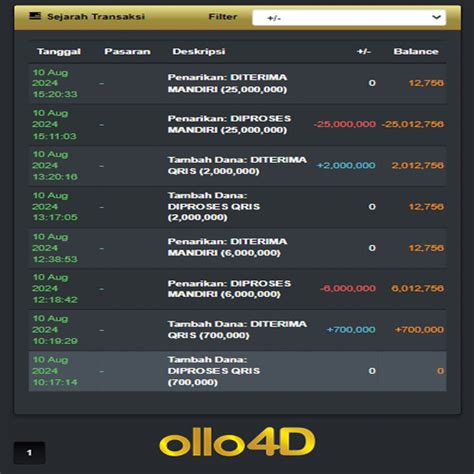
Task: Select date 10 Aug 2024 13:17:05
Action: click(x=55, y=207)
